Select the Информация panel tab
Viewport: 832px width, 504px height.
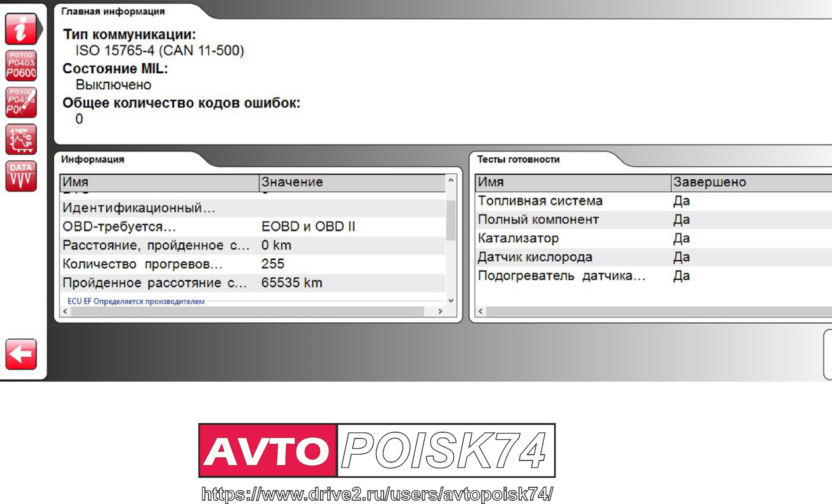93,159
